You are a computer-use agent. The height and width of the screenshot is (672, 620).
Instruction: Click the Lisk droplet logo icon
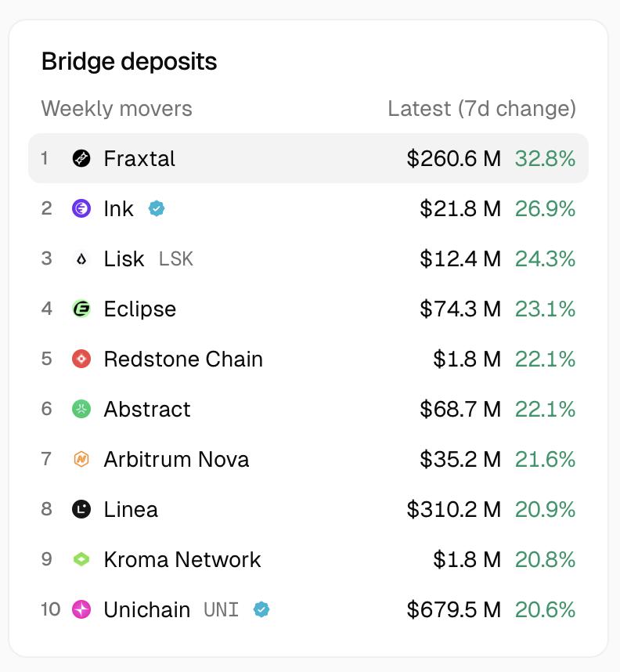[81, 259]
